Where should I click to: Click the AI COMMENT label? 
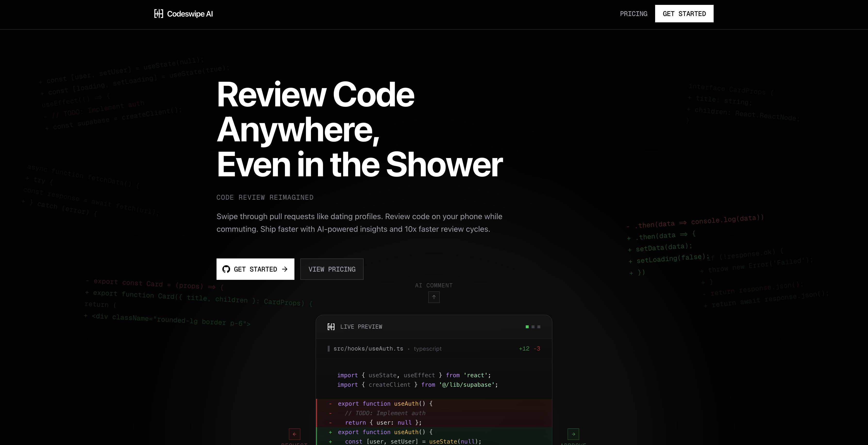tap(434, 285)
